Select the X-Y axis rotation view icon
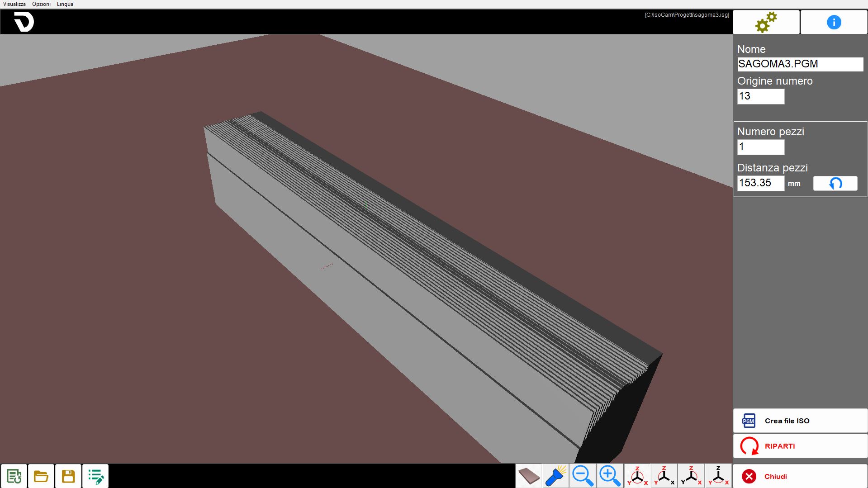868x488 pixels. [718, 476]
